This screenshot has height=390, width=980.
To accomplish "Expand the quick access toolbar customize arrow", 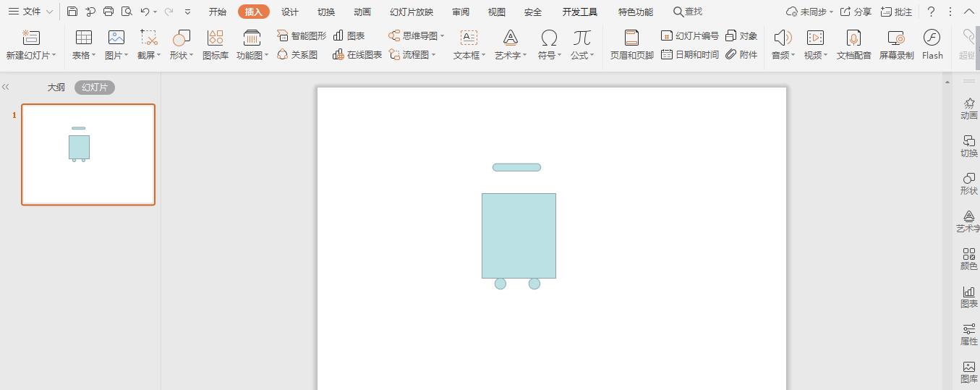I will (188, 12).
